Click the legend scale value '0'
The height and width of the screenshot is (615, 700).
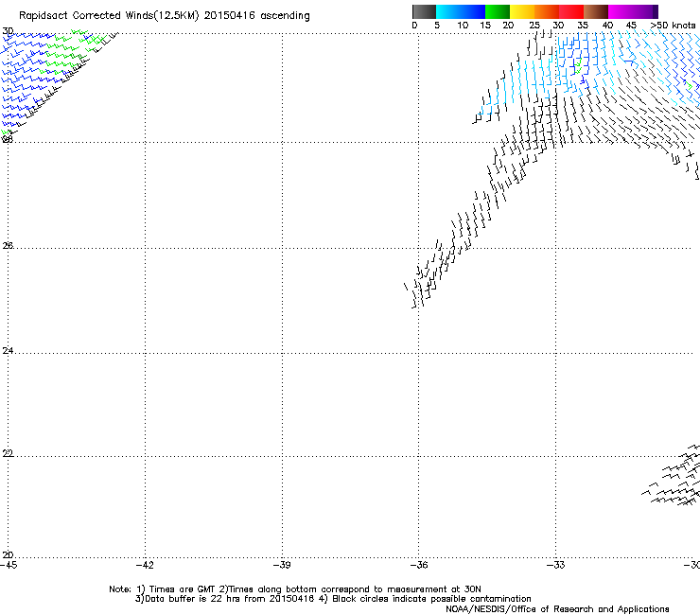tap(414, 26)
